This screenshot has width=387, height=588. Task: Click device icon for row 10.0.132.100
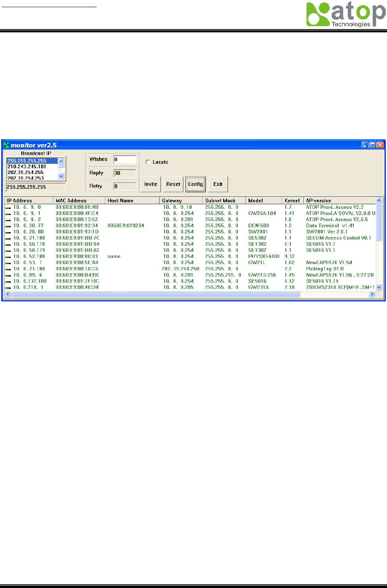8,281
